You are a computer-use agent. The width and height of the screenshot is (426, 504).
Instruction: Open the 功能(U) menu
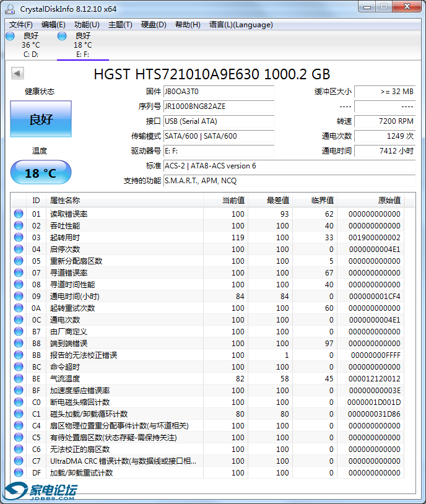pos(87,25)
